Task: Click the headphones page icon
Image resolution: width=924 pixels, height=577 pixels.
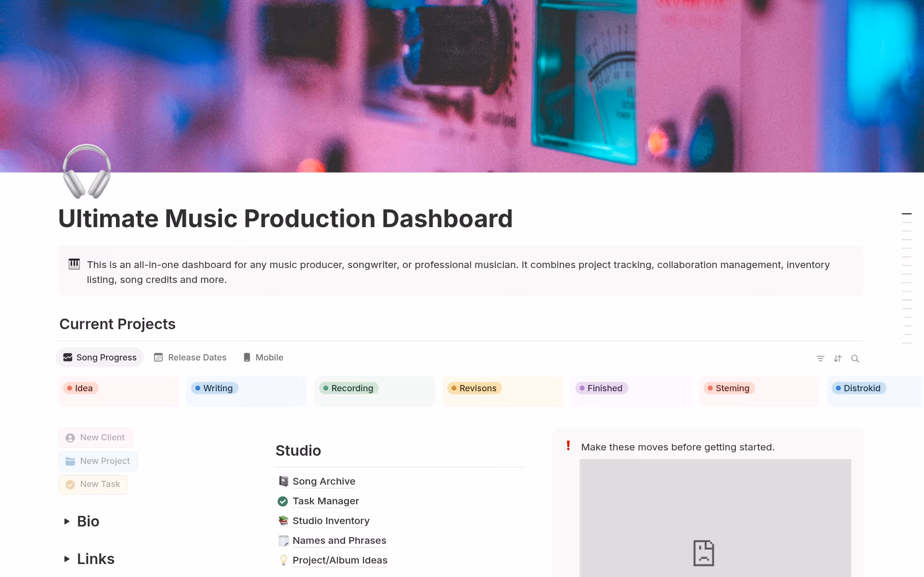Action: point(87,171)
